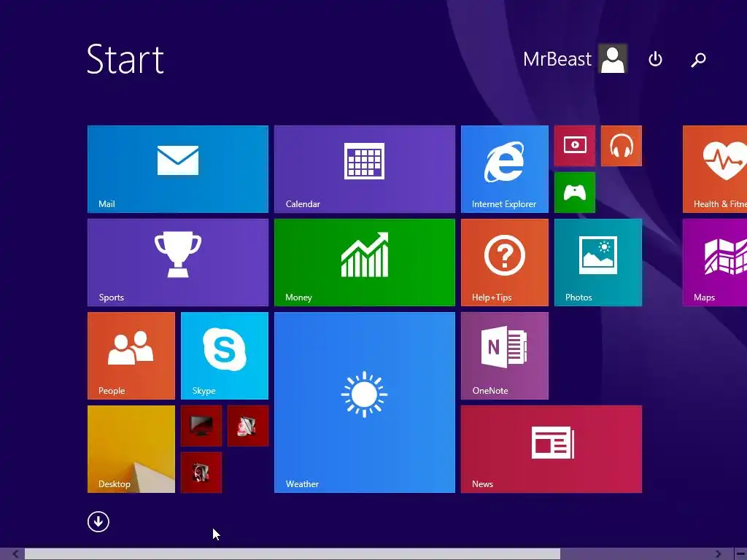Click the power options button
This screenshot has height=560, width=747.
coord(656,59)
